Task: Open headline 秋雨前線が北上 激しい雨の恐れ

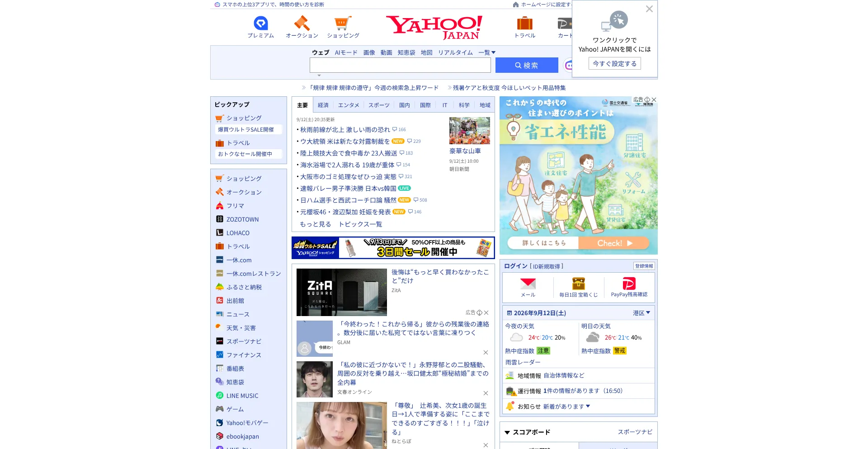Action: point(345,130)
